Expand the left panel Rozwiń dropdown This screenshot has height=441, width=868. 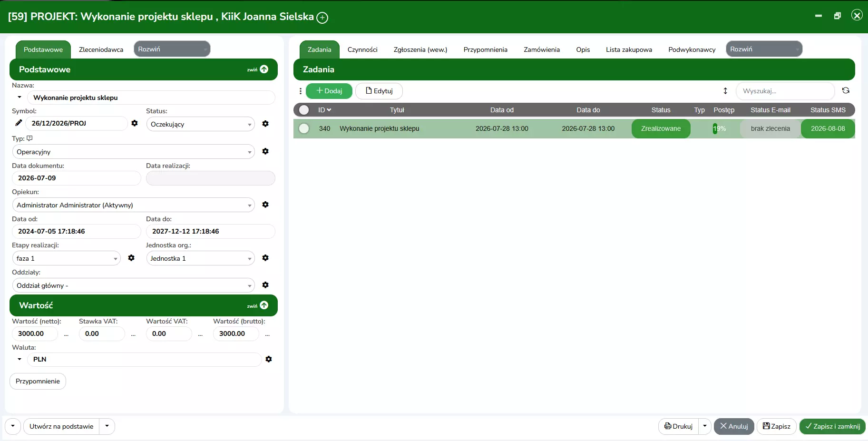[x=172, y=49]
